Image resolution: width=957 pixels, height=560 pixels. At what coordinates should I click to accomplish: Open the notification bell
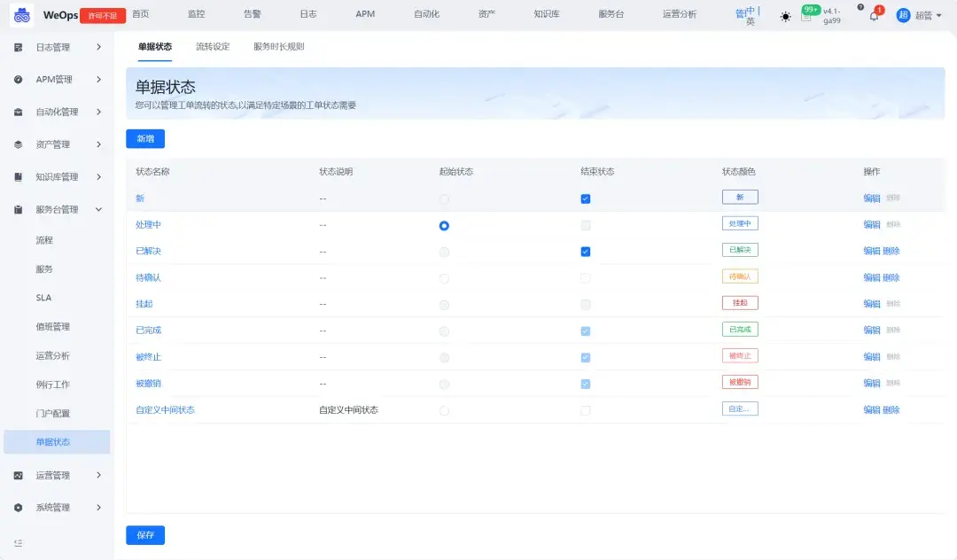point(874,16)
